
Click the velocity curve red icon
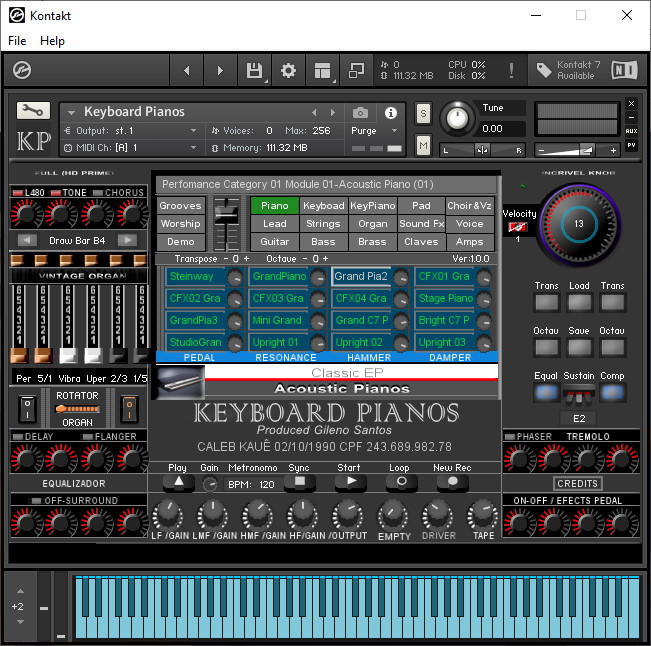click(517, 227)
